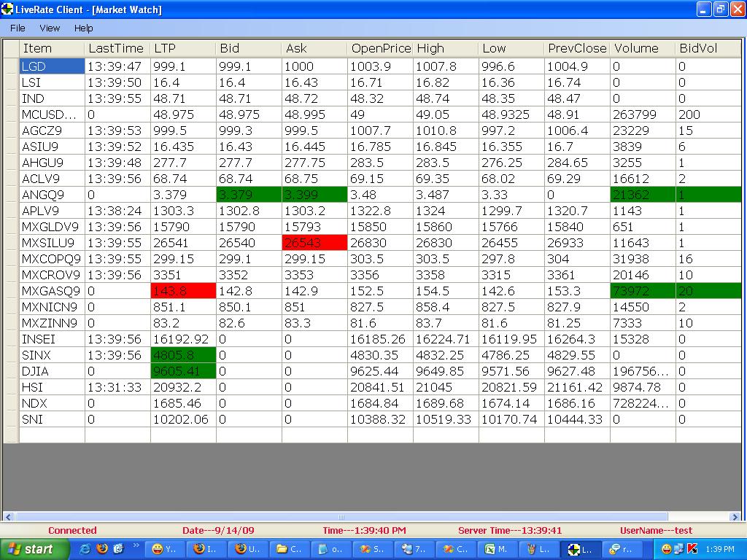Click the Kaspersky icon in system tray
Viewport: 747px width, 560px height.
pos(692,549)
